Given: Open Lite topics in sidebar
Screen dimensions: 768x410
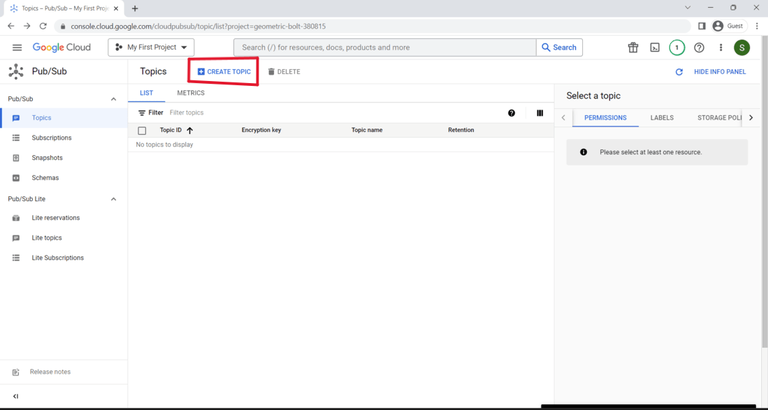Looking at the screenshot, I should pyautogui.click(x=64, y=238).
